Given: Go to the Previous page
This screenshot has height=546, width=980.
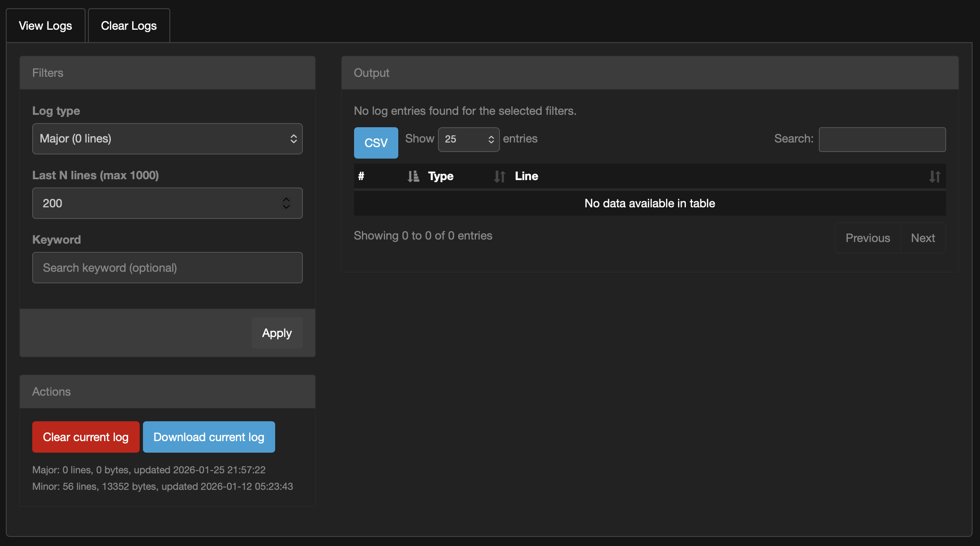Looking at the screenshot, I should [868, 238].
